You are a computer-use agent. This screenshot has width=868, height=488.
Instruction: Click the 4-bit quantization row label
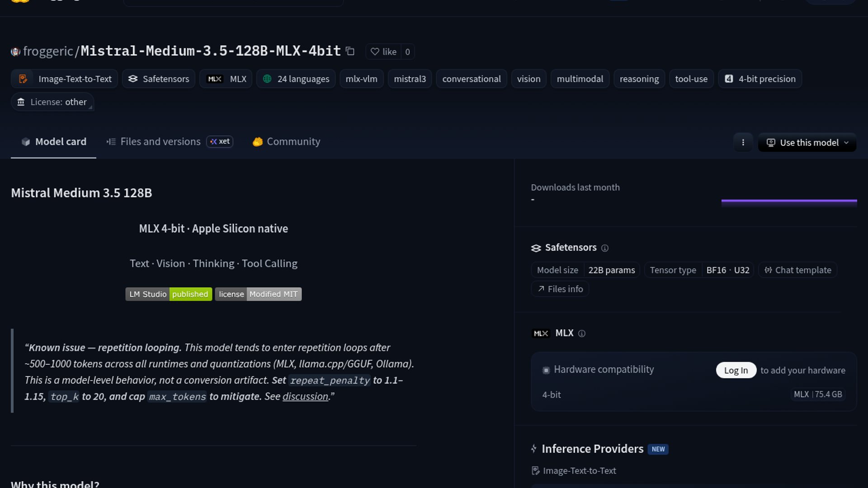click(x=552, y=395)
